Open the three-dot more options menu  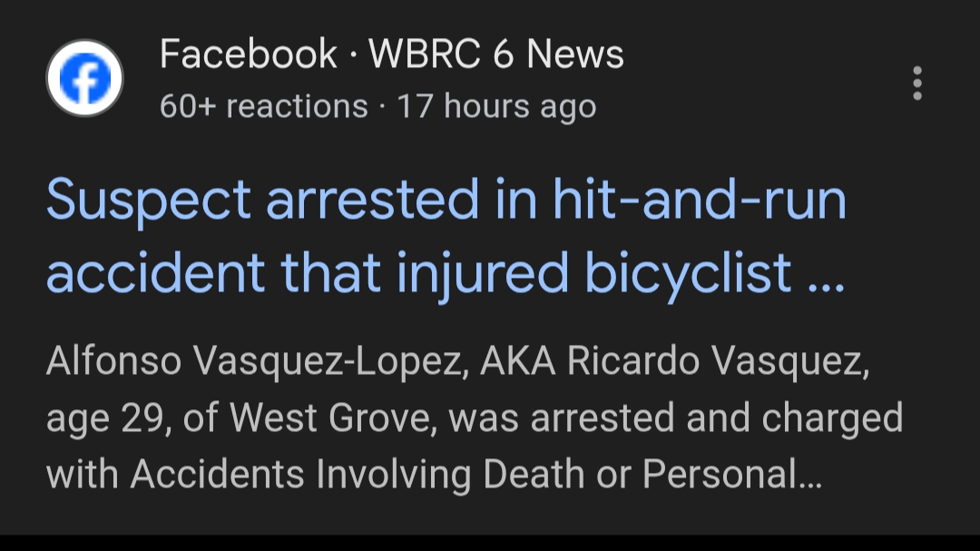pyautogui.click(x=917, y=83)
